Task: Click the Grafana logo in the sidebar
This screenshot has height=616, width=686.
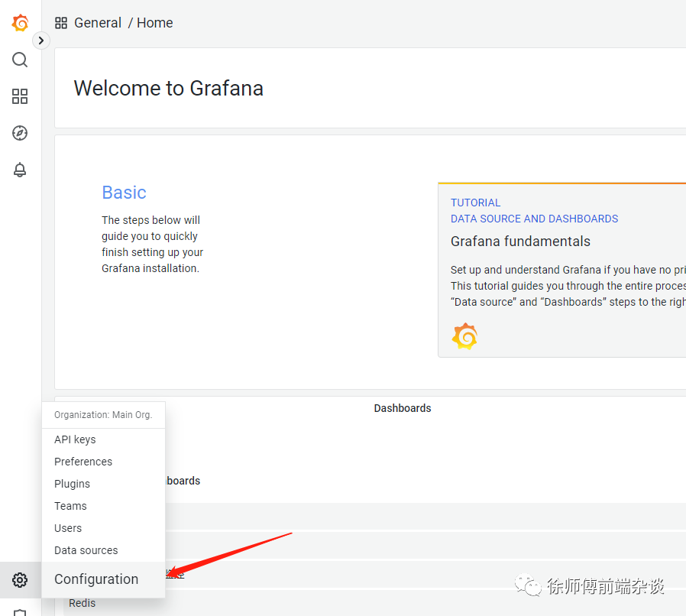Action: pyautogui.click(x=20, y=23)
